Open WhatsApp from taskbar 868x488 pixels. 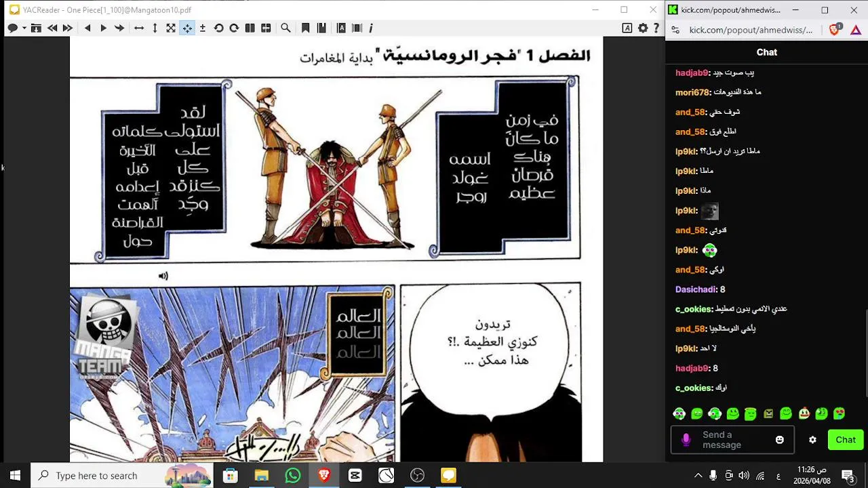293,476
